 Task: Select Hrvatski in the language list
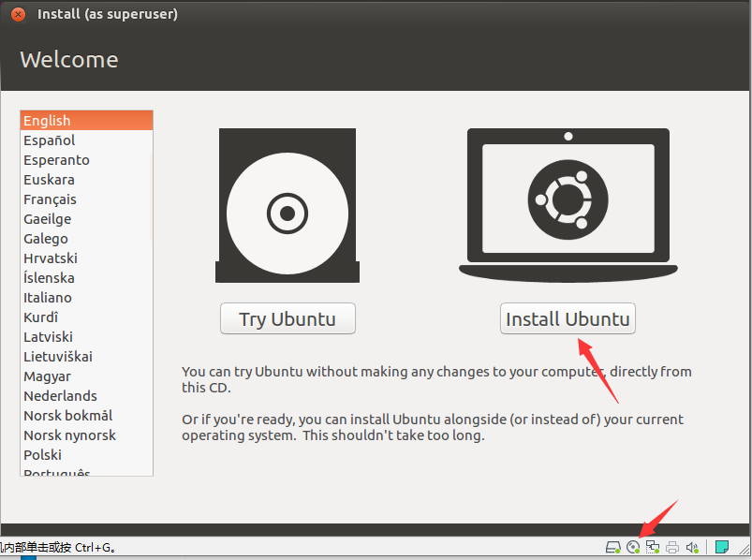pyautogui.click(x=86, y=258)
